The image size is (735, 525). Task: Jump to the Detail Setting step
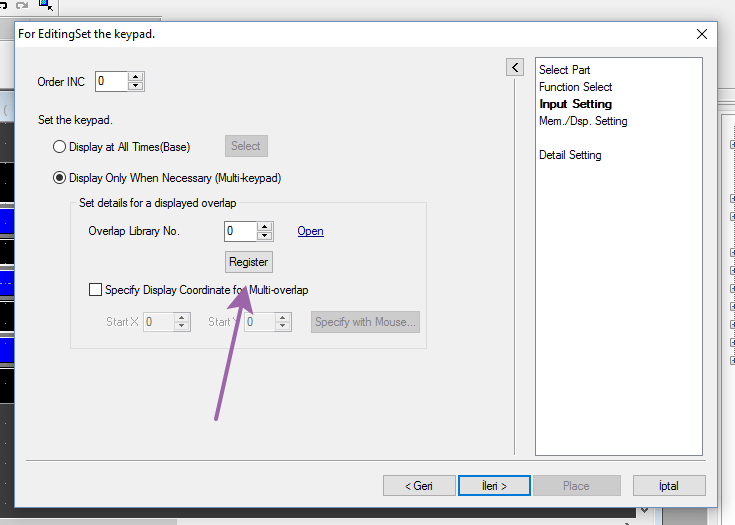[x=570, y=155]
